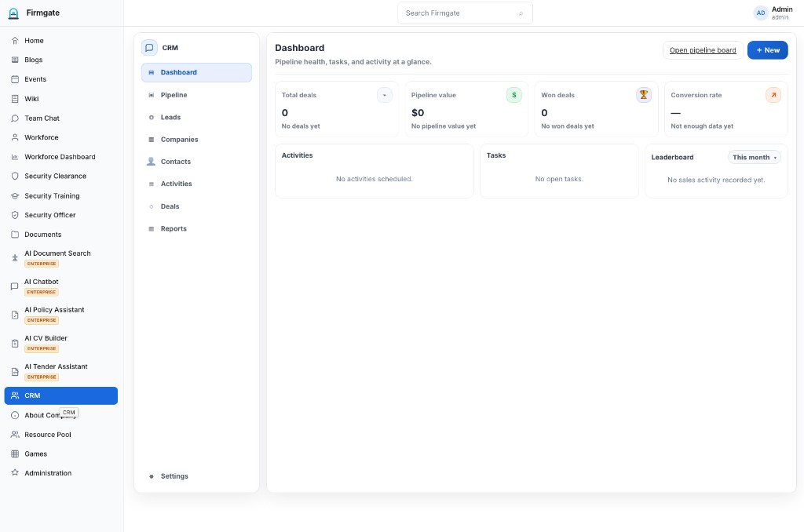Click the About Company info icon
Image resolution: width=804 pixels, height=532 pixels.
coord(15,415)
